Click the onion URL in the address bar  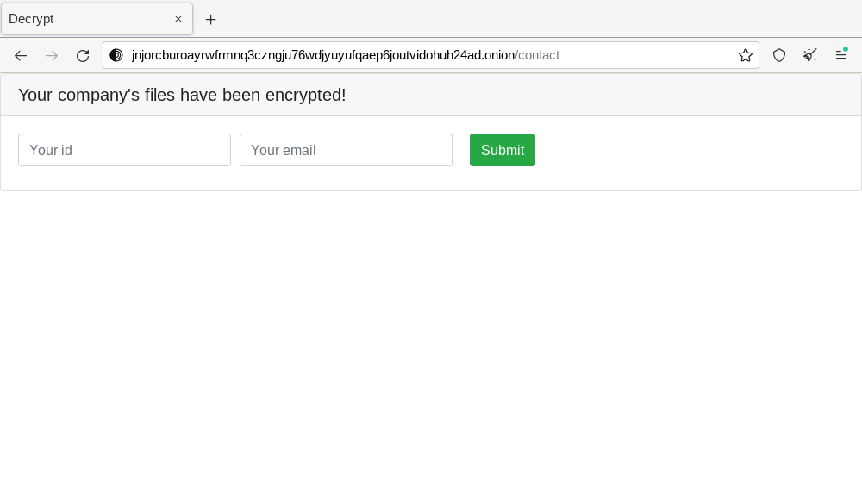pyautogui.click(x=322, y=55)
